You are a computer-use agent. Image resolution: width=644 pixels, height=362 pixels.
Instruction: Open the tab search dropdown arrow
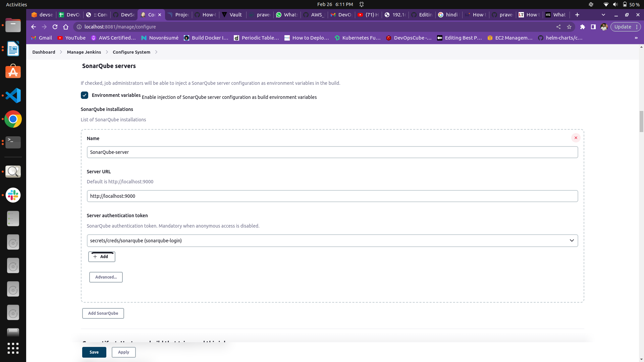[603, 15]
